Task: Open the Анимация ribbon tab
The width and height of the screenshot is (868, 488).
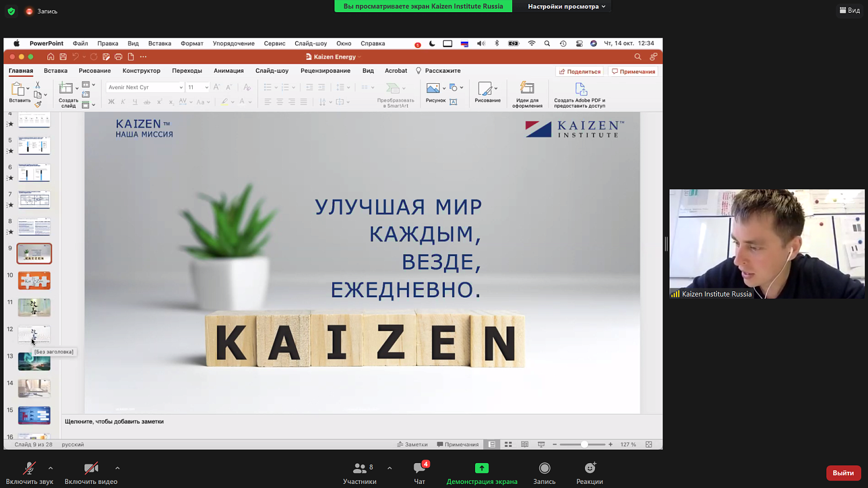Action: point(229,71)
